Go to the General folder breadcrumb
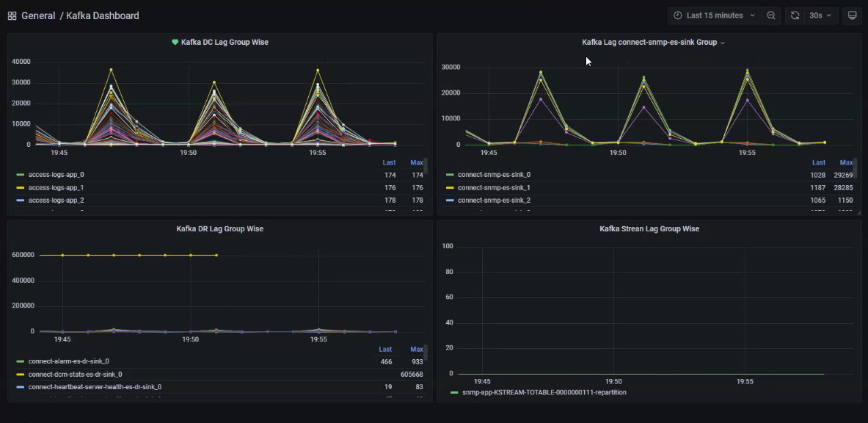The width and height of the screenshot is (868, 423). point(38,16)
